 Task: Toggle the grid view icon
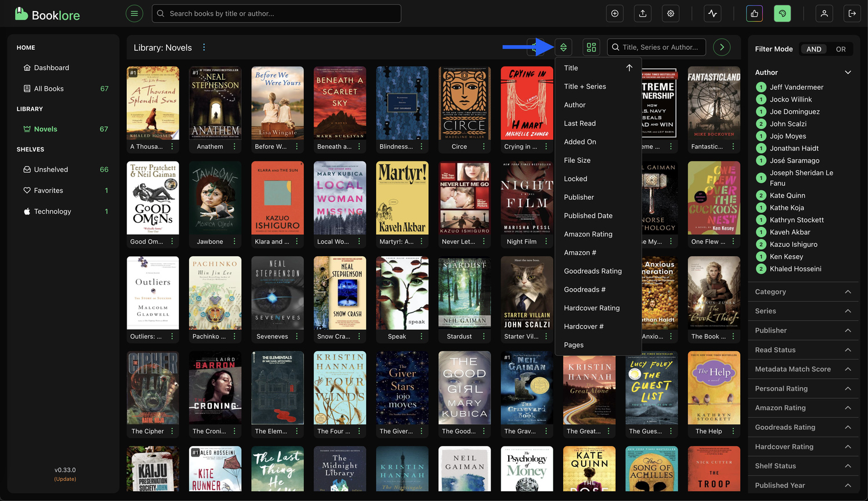coord(591,47)
